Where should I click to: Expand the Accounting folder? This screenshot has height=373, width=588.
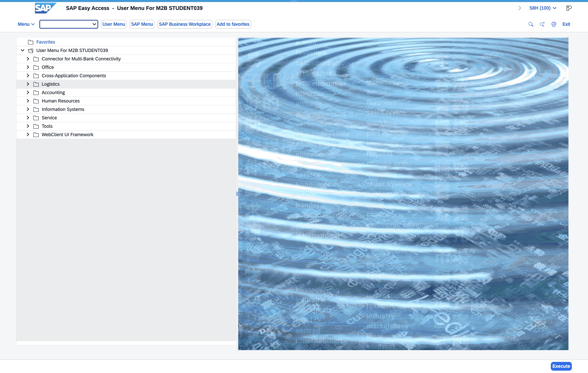tap(28, 93)
